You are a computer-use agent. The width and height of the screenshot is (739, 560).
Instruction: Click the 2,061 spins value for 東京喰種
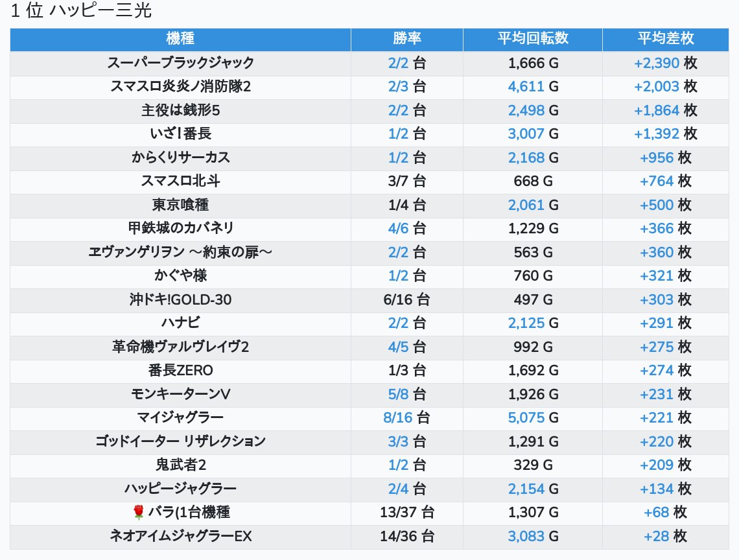[x=526, y=205]
